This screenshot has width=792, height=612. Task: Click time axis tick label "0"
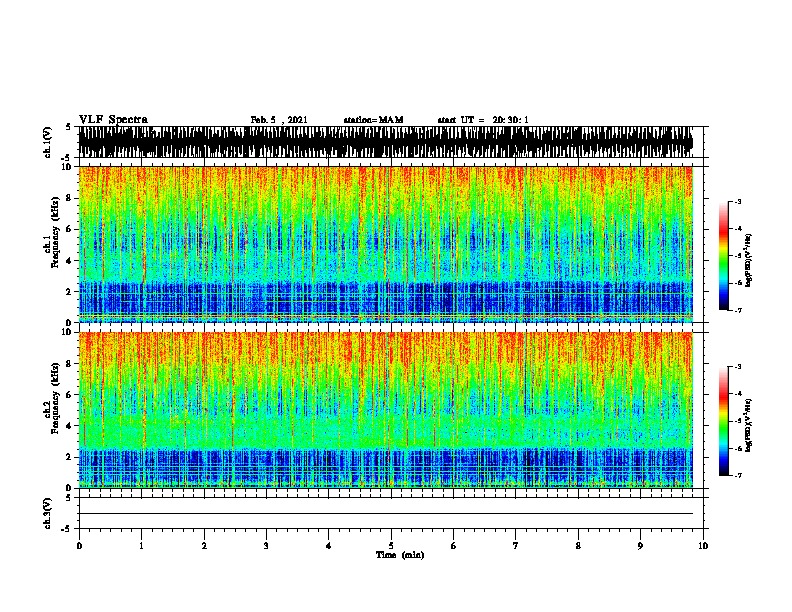click(x=79, y=546)
